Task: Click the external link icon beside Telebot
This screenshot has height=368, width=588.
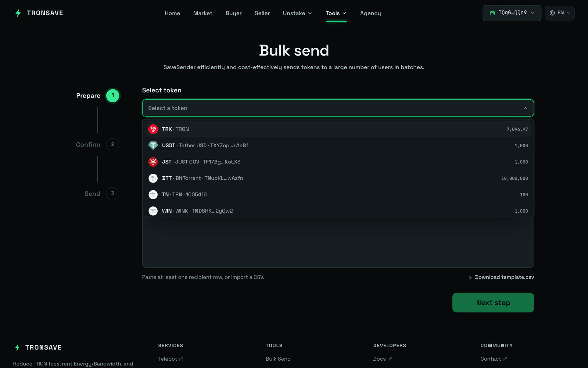Action: pyautogui.click(x=181, y=359)
